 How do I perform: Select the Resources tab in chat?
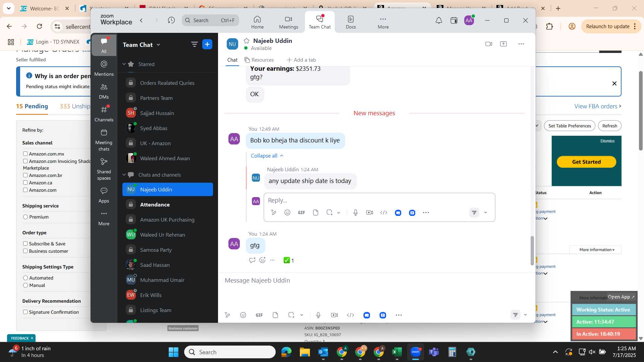[259, 60]
